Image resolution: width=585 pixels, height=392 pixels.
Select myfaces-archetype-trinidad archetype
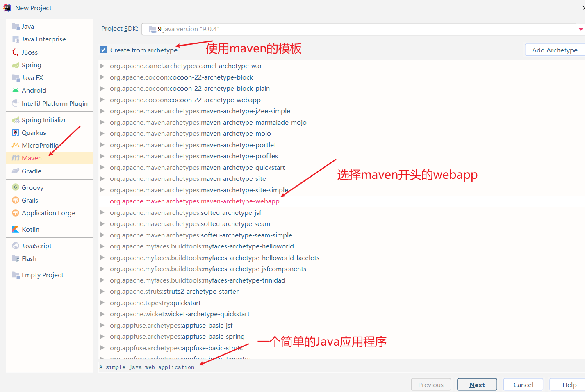198,280
